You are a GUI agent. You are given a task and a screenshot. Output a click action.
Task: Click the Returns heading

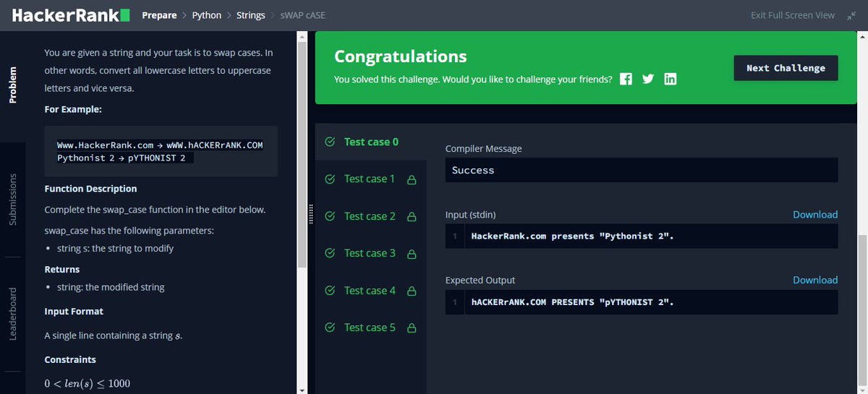[62, 269]
